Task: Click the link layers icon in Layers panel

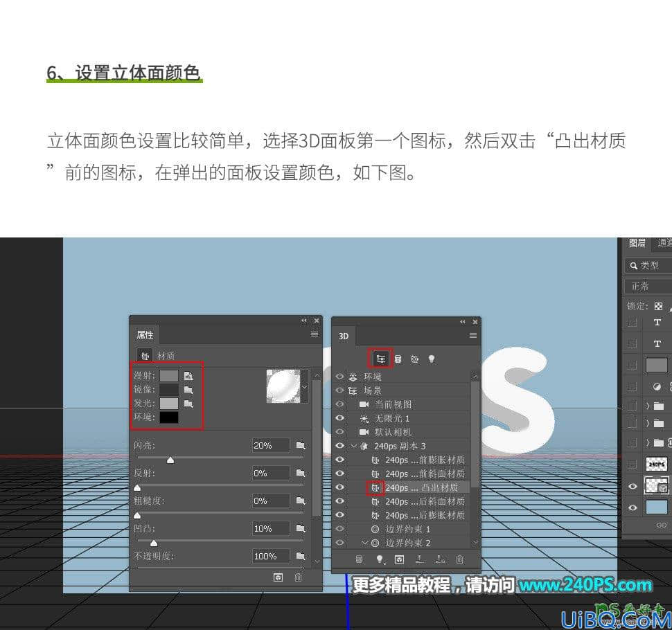Action: [662, 525]
